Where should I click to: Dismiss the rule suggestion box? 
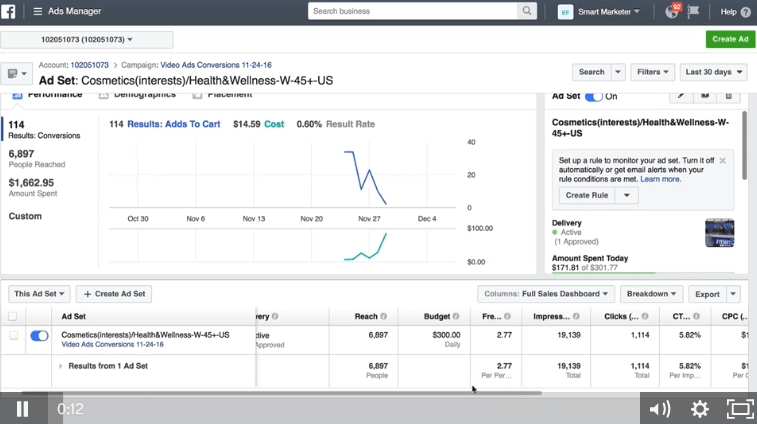(722, 160)
